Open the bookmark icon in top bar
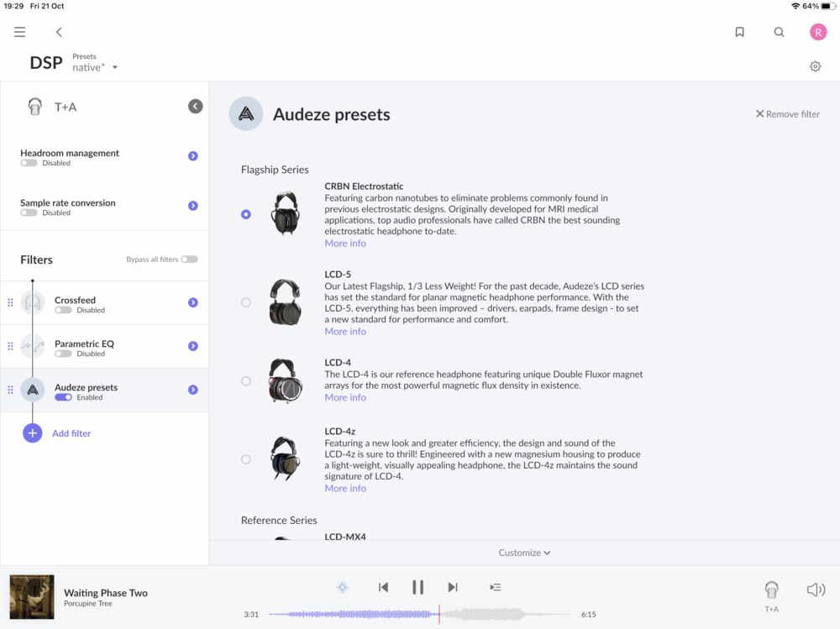Viewport: 840px width, 629px height. point(739,32)
